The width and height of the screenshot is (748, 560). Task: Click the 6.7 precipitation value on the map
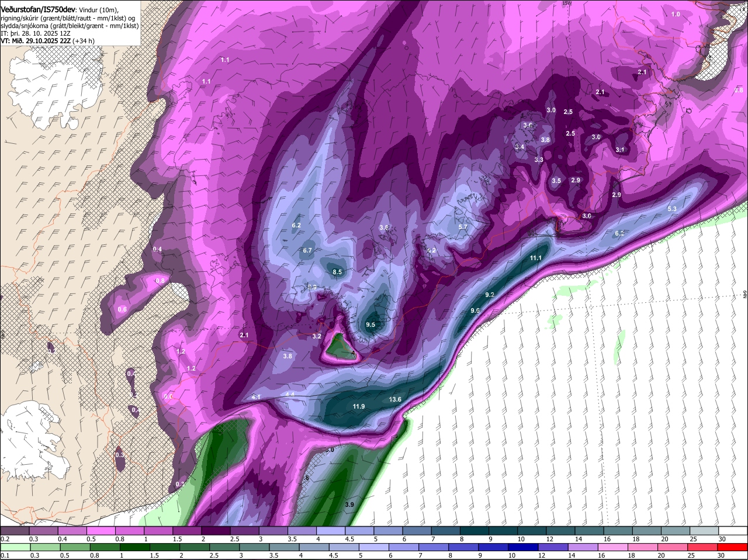coord(307,250)
